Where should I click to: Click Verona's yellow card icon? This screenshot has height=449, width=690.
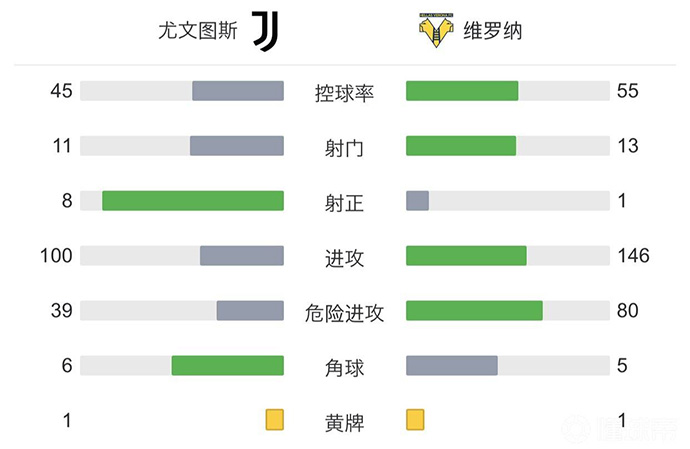(x=415, y=419)
